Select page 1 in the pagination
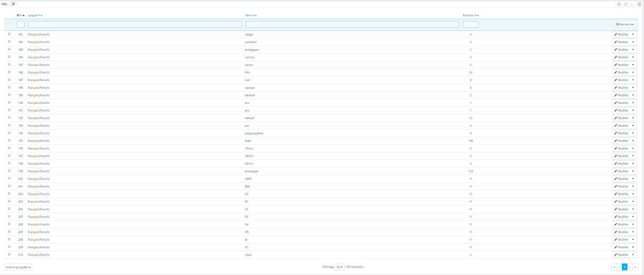644x275 pixels. [624, 267]
